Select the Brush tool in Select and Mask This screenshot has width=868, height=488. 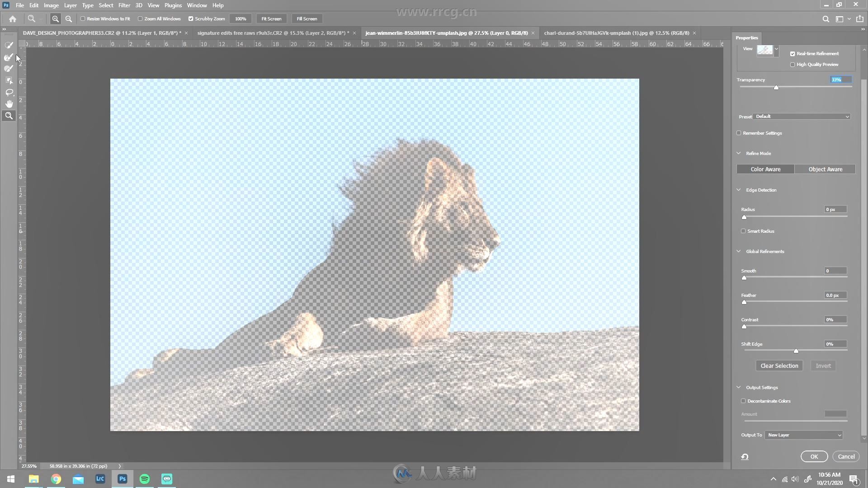(9, 69)
